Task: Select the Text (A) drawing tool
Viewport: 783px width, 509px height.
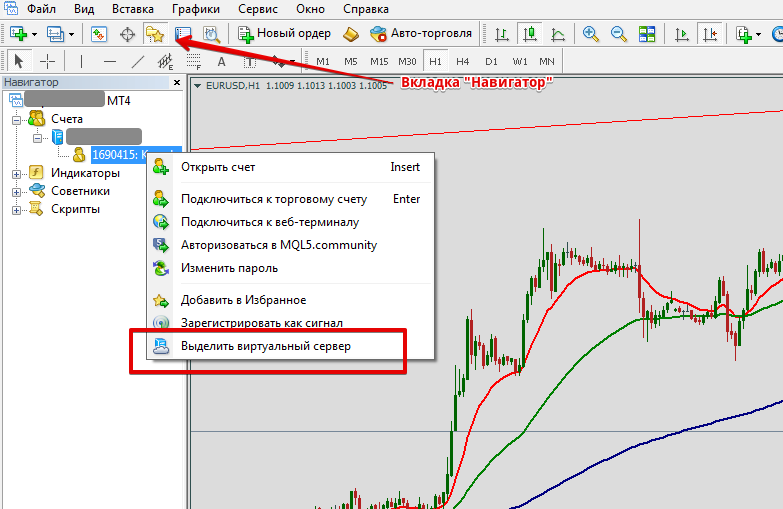Action: coord(222,61)
